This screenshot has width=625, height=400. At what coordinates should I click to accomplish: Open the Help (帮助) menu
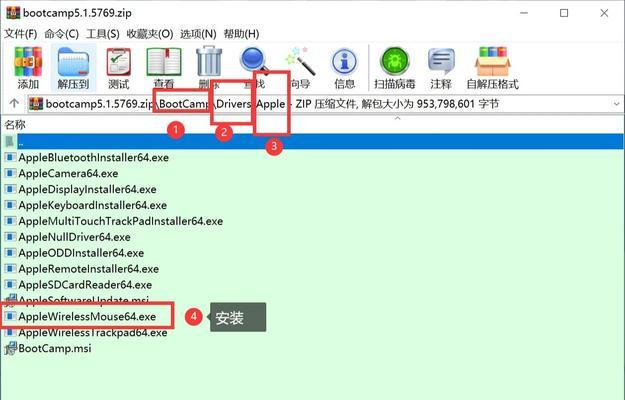(241, 34)
